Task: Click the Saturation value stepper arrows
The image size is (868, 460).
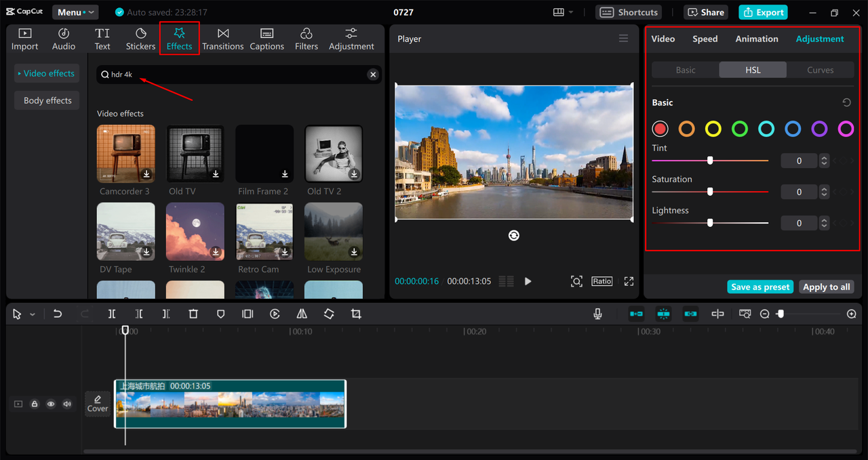Action: pos(824,192)
